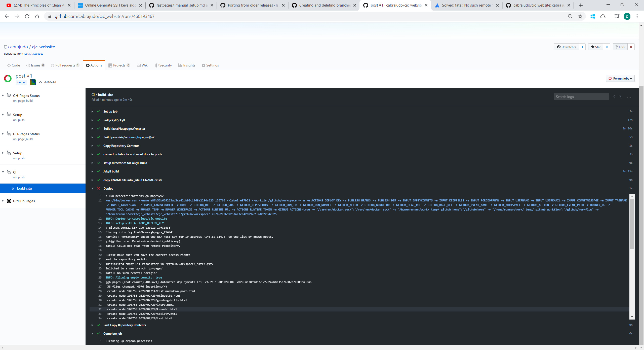The width and height of the screenshot is (644, 350).
Task: Click the red X on build-site job
Action: [x=13, y=188]
